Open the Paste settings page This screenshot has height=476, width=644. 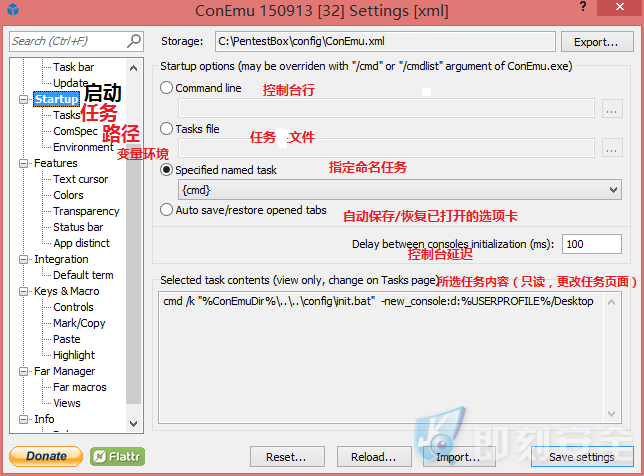(x=67, y=339)
